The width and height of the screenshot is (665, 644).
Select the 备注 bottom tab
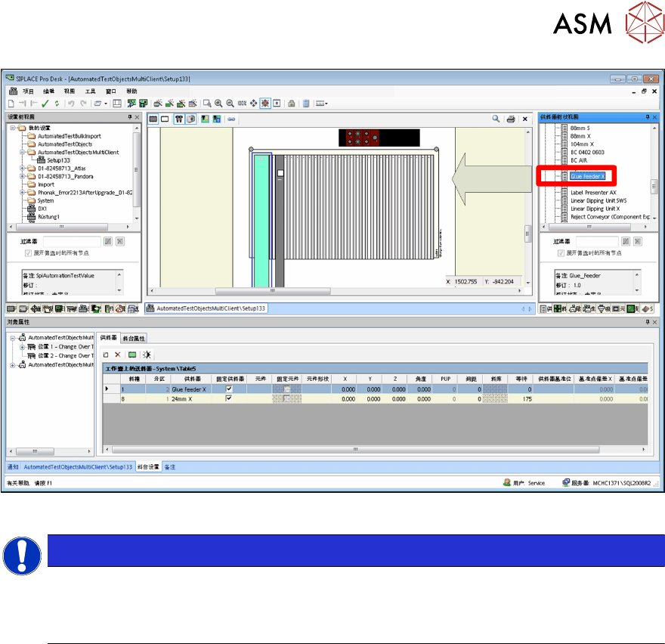pos(170,467)
